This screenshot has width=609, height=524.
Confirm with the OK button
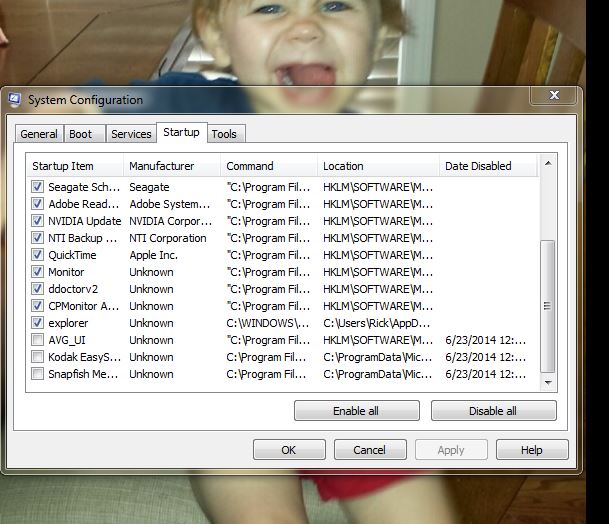pos(289,450)
